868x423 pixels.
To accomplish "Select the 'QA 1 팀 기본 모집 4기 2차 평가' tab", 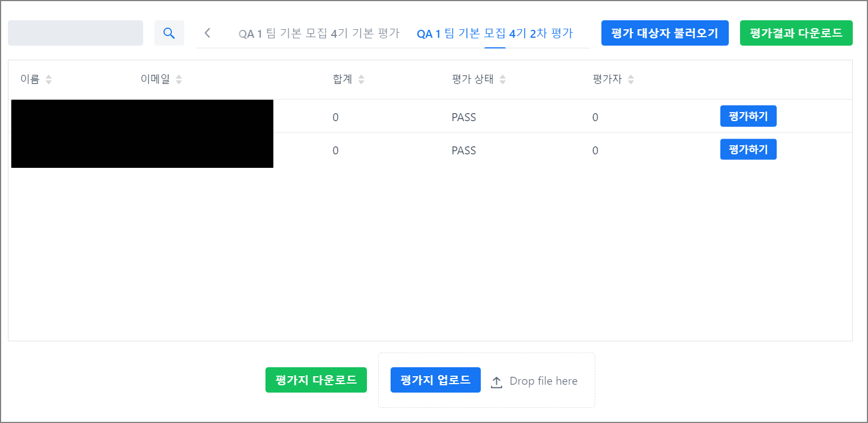I will pyautogui.click(x=495, y=33).
